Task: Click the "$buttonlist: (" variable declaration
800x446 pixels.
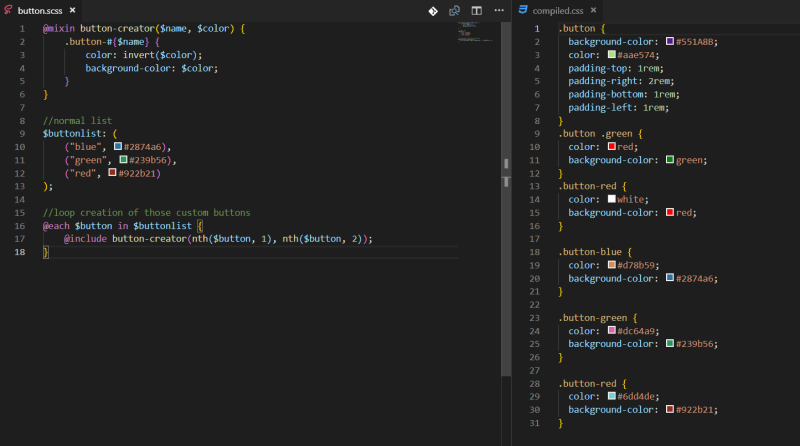Action: [x=80, y=134]
